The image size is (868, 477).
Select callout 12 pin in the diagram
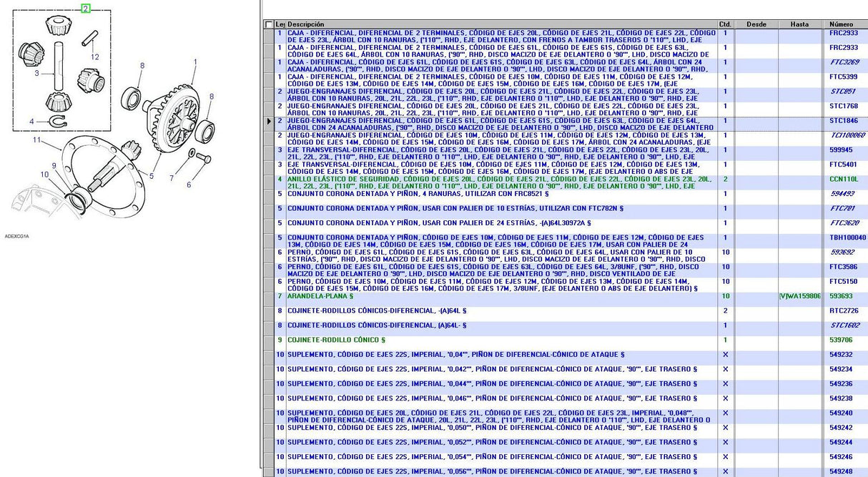(94, 56)
